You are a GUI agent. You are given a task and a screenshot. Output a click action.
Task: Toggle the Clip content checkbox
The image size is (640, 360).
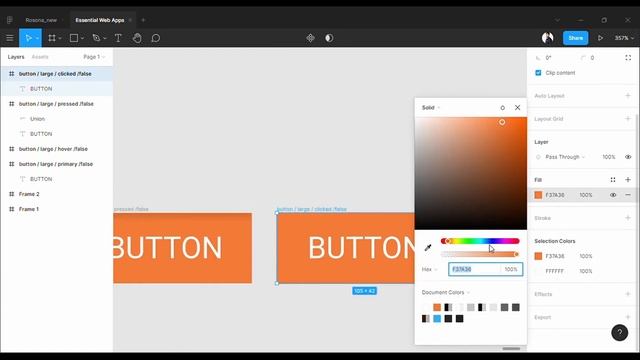pos(538,73)
